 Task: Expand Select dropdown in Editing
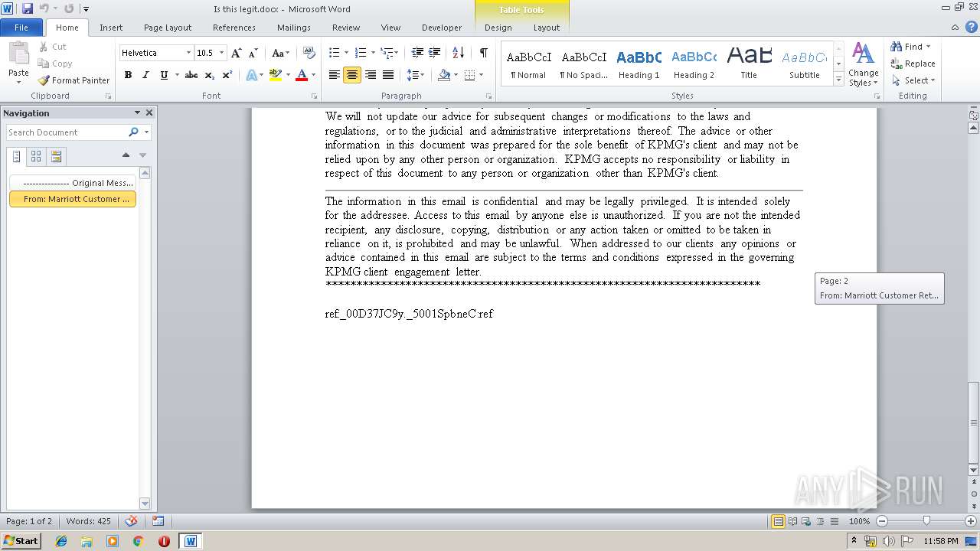coord(913,80)
